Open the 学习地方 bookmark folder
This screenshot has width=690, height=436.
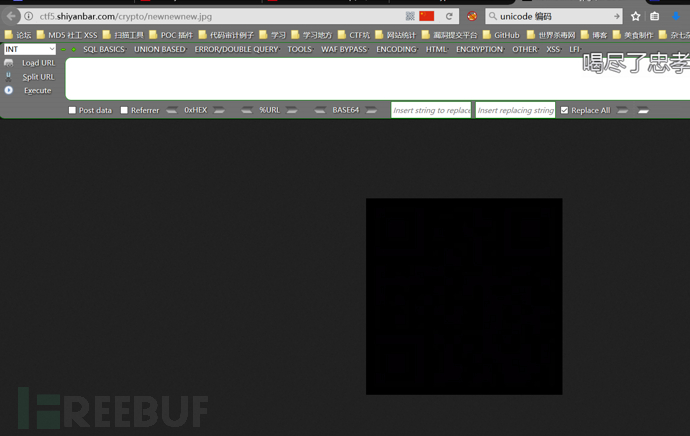tap(312, 35)
